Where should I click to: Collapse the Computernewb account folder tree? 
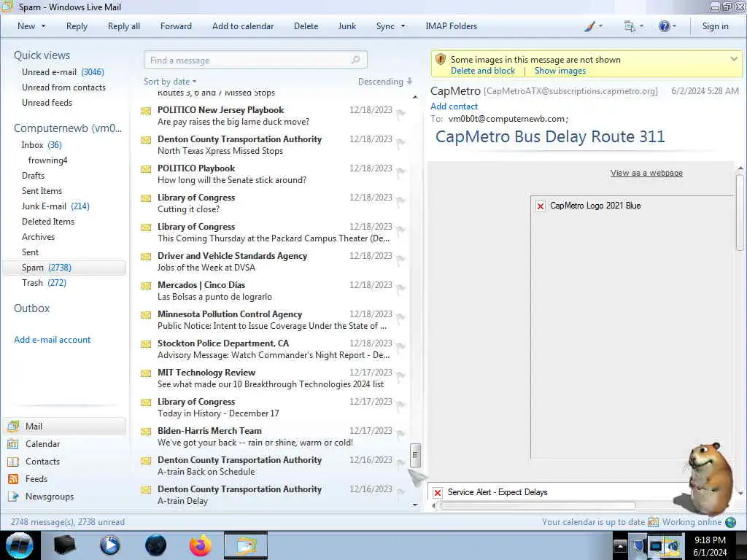68,128
